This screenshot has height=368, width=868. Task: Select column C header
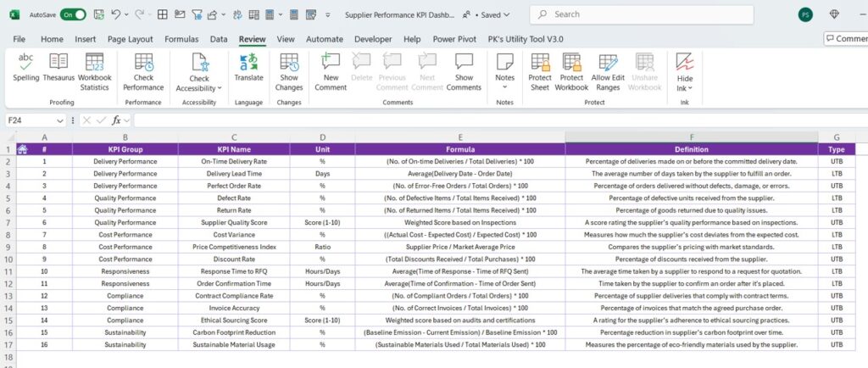234,137
